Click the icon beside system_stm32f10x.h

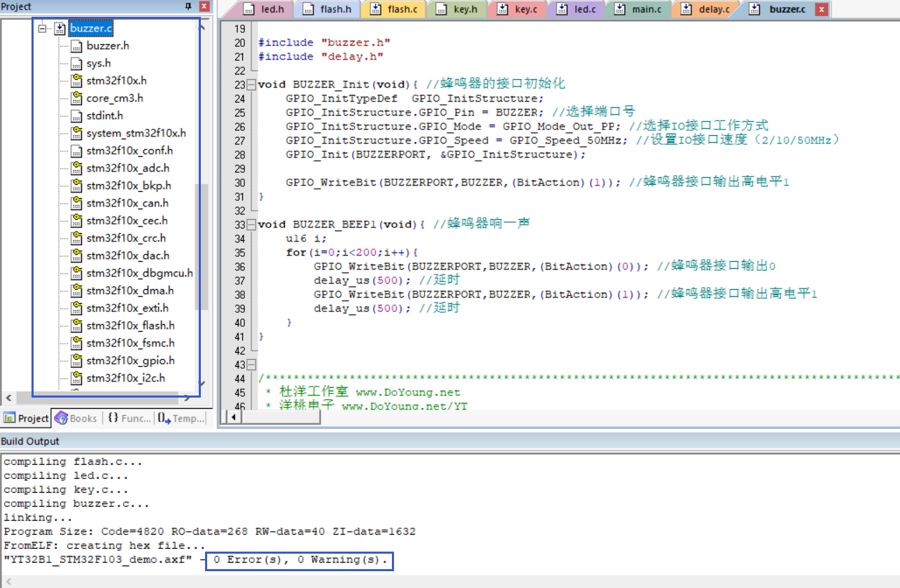(76, 134)
